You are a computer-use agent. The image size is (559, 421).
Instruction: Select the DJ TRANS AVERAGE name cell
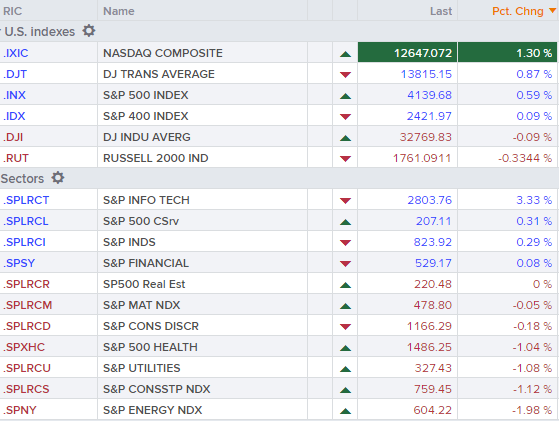(x=202, y=74)
